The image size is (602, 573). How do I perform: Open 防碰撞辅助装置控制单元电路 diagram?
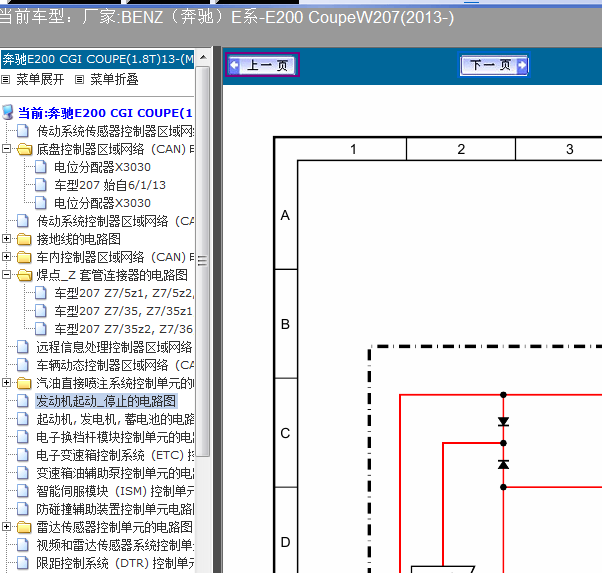[x=115, y=509]
